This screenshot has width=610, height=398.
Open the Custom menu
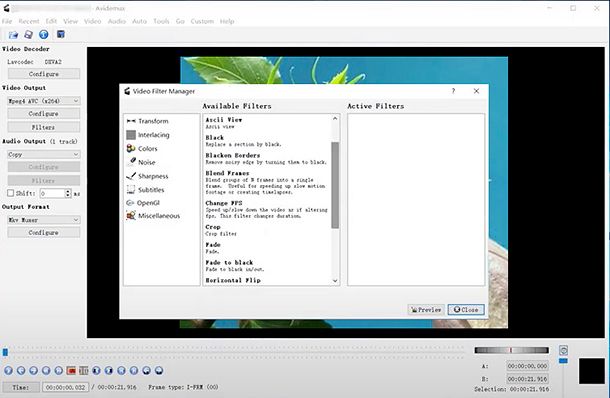coord(202,21)
